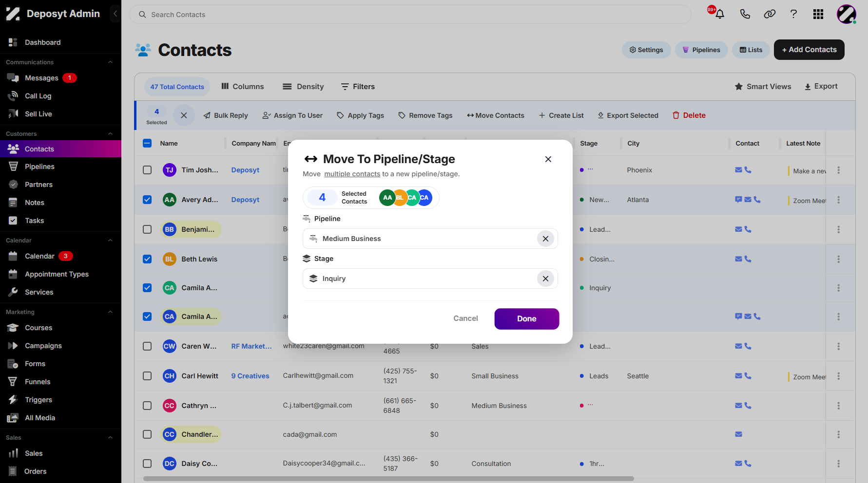Viewport: 868px width, 483px height.
Task: Clear selection with the X next to Selected
Action: coord(184,115)
